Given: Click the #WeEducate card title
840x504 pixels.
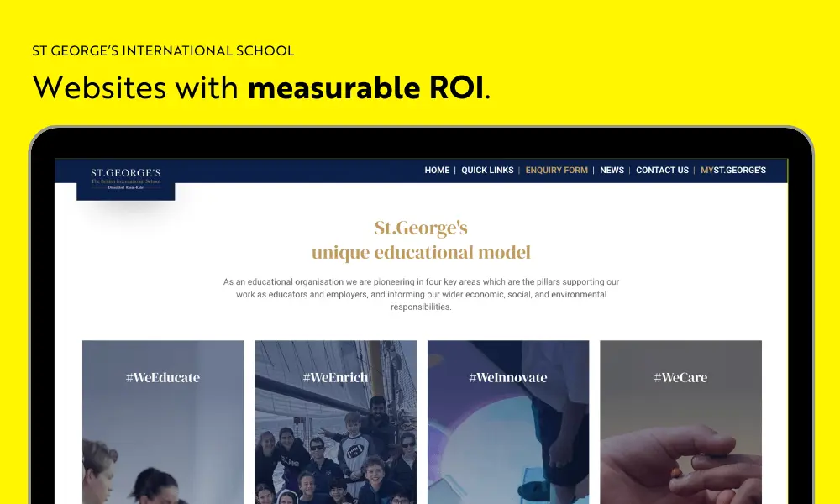Looking at the screenshot, I should [163, 378].
